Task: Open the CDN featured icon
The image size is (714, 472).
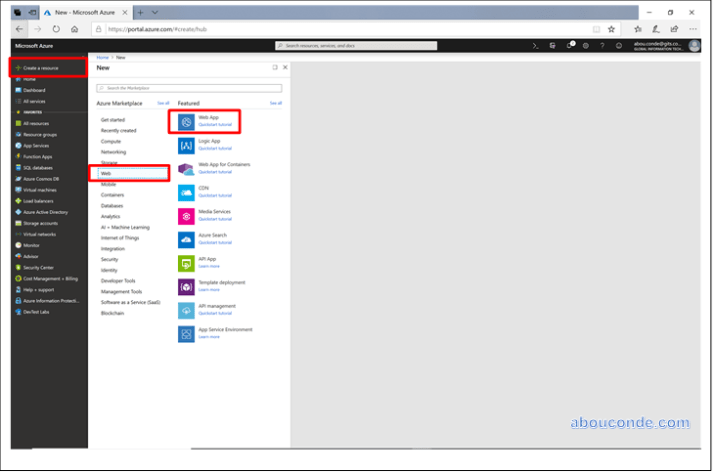Action: pos(186,192)
